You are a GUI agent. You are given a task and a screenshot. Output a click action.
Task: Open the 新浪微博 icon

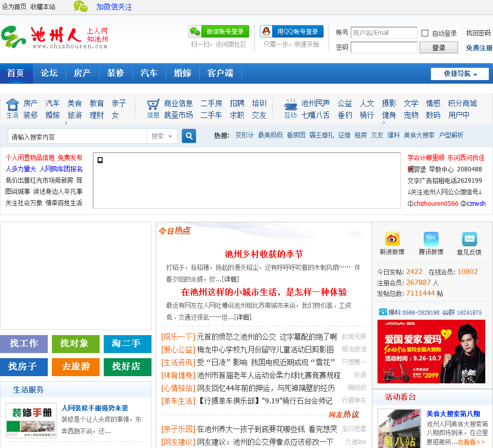(392, 239)
